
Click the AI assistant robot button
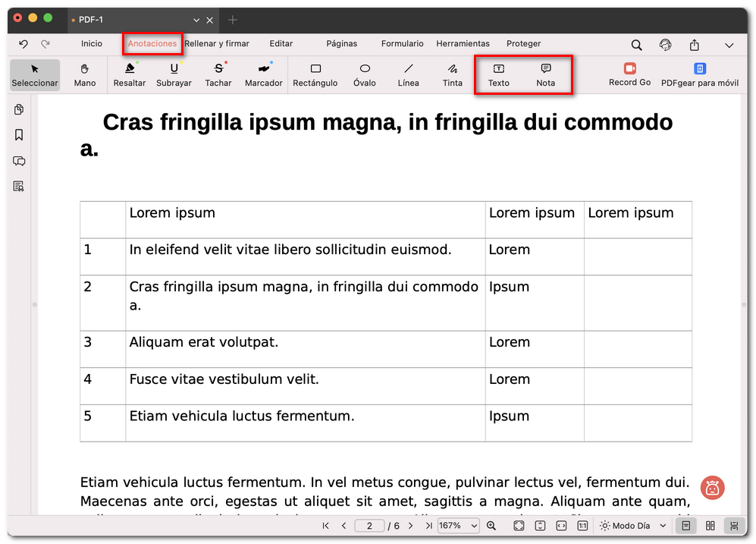[712, 488]
